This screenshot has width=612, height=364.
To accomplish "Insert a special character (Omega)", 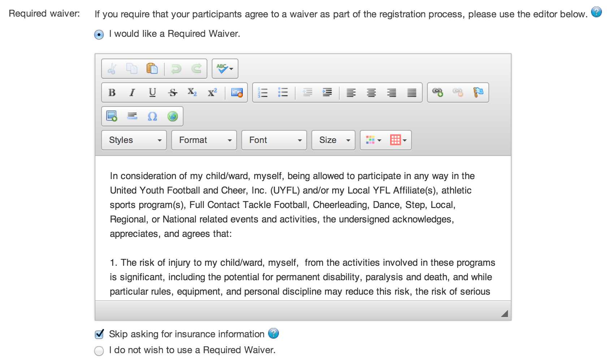I will pos(152,116).
